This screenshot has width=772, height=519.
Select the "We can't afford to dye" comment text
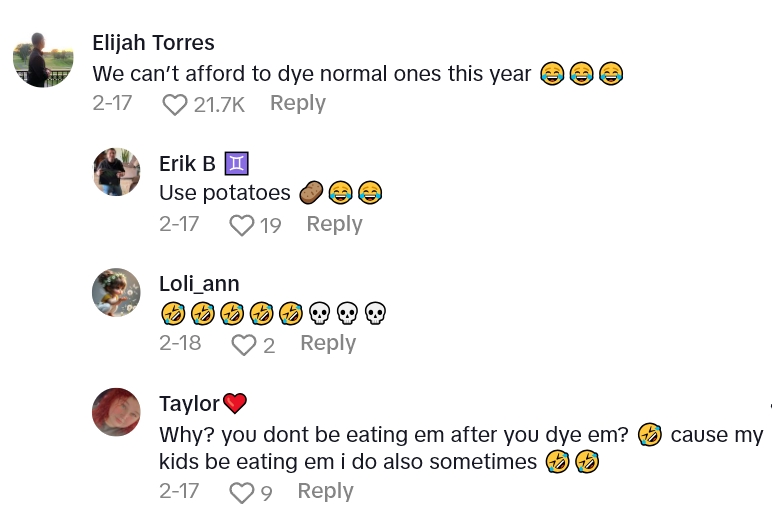[312, 74]
